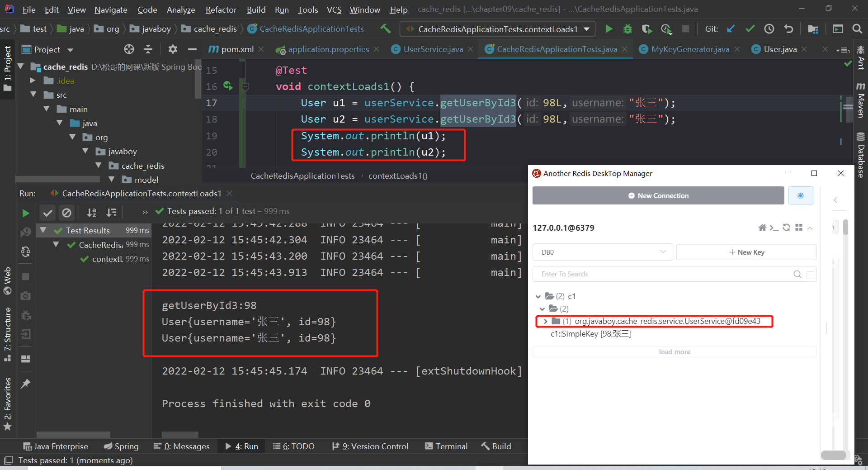Click horizontal scrollbar under test results tree

73,434
